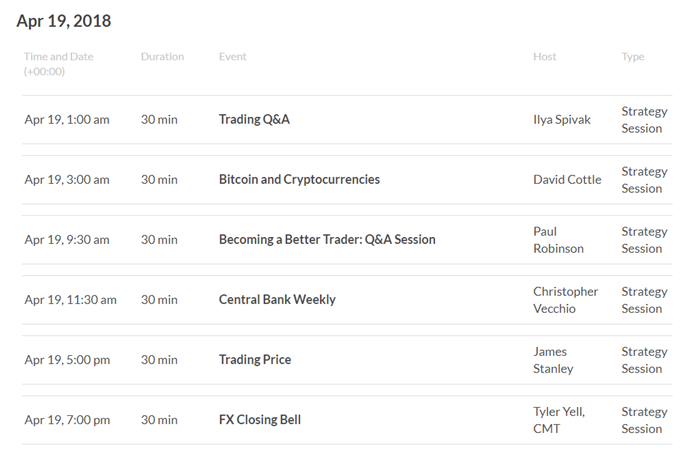Viewport: 680px width, 454px height.
Task: Open the Trading Price event
Action: coord(255,359)
